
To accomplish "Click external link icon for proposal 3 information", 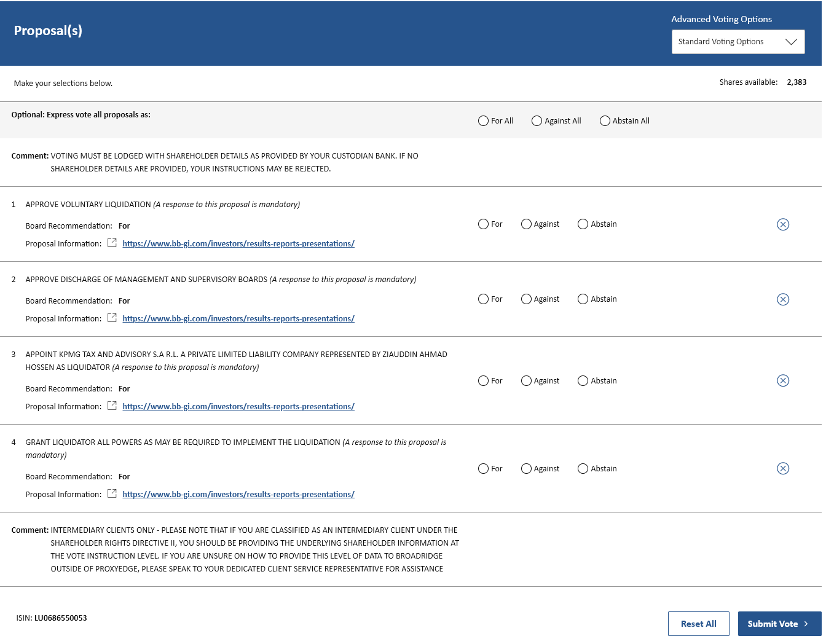I will click(112, 406).
